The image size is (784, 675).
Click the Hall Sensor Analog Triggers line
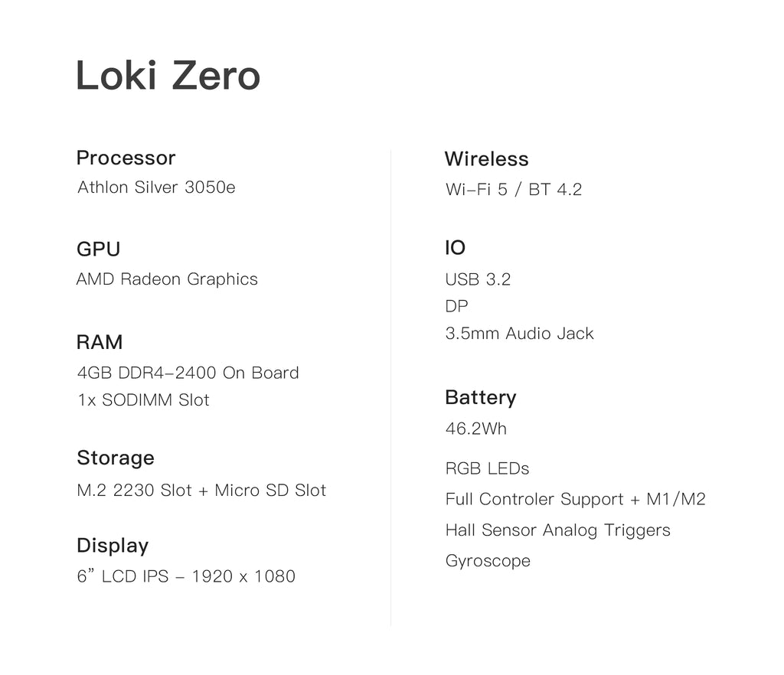coord(558,530)
